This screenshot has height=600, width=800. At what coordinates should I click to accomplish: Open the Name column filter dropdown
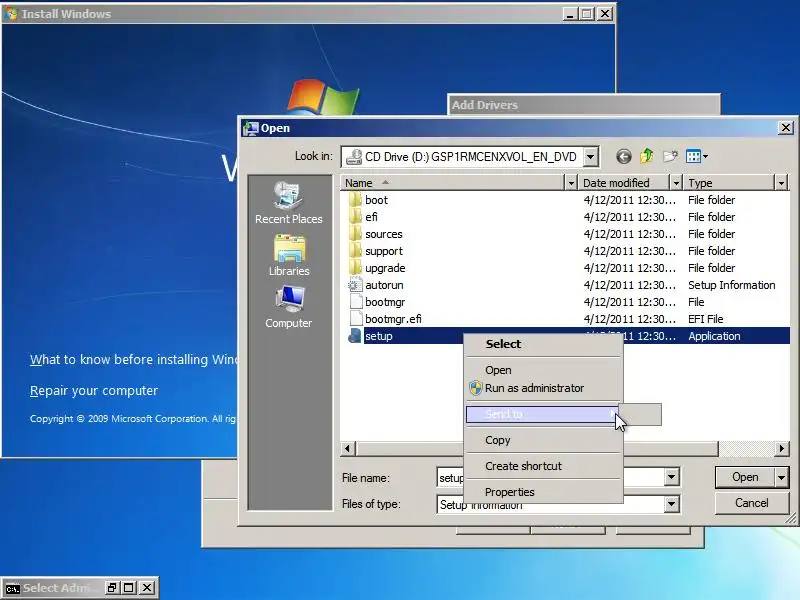coord(571,183)
